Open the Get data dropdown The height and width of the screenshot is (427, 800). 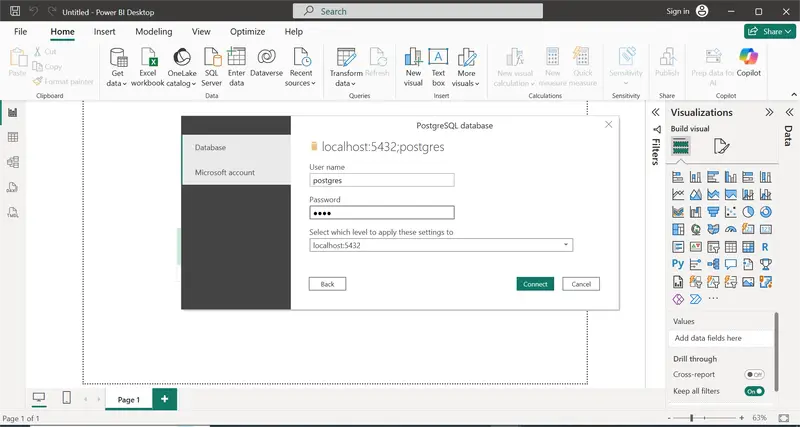[117, 67]
